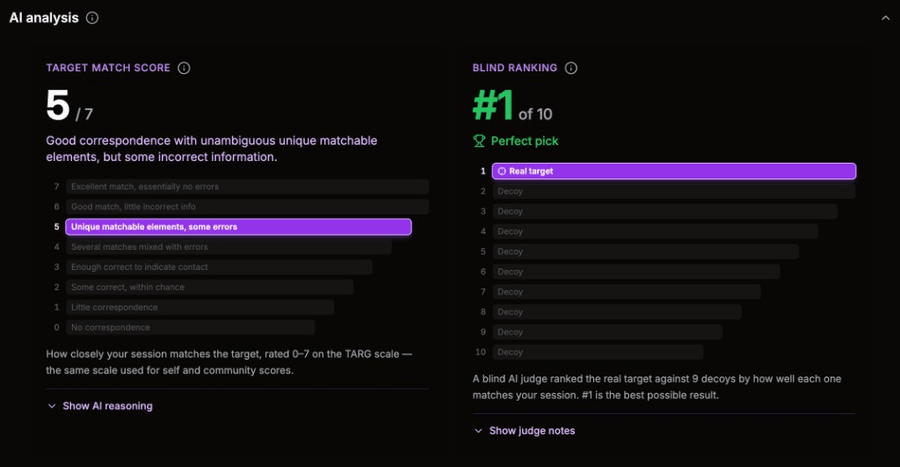The image size is (900, 467).
Task: Click the Decoy bar ranked 2
Action: (674, 191)
